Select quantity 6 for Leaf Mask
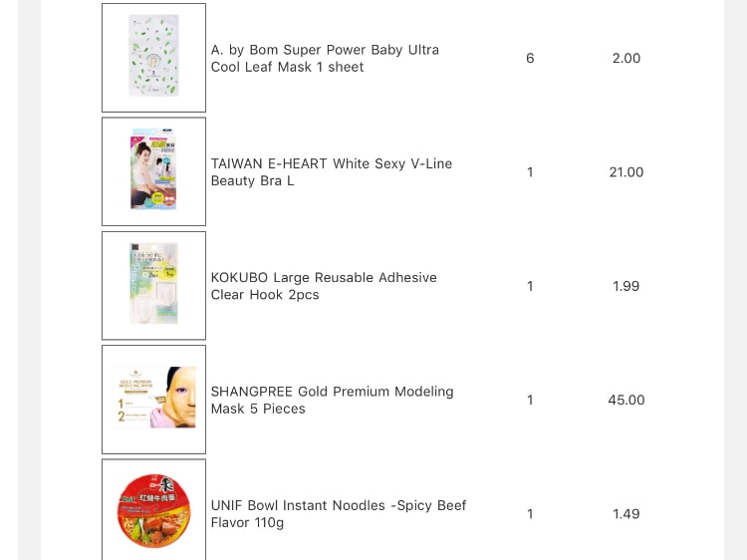747x560 pixels. tap(530, 58)
